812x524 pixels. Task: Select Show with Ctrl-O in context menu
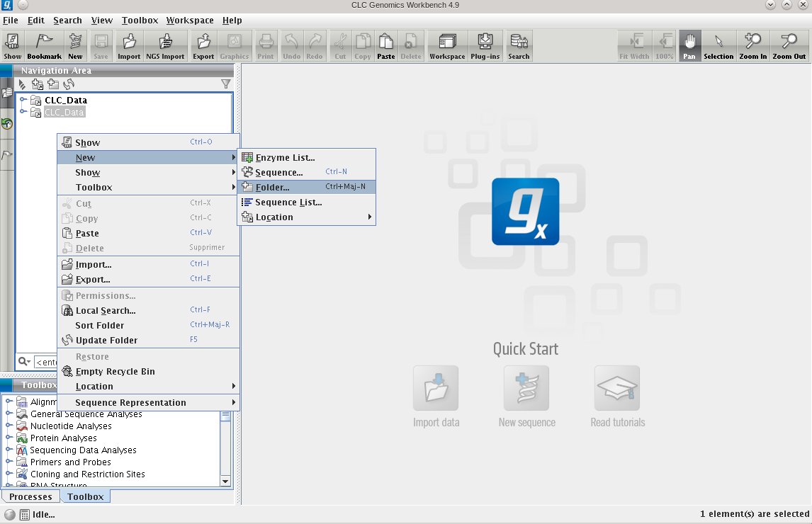[148, 142]
